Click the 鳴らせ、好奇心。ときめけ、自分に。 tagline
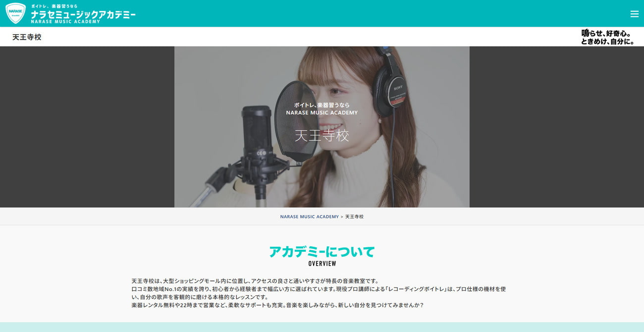644x332 pixels. (x=608, y=37)
